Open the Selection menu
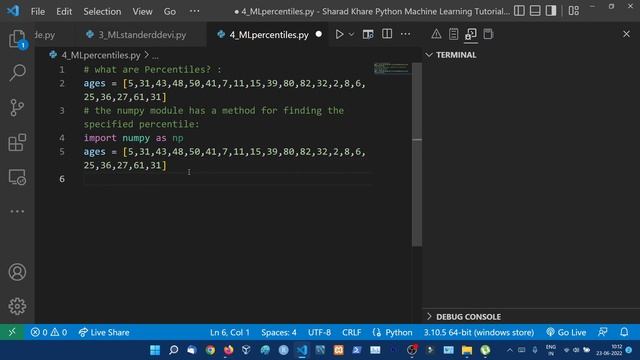This screenshot has height=360, width=640. [102, 11]
